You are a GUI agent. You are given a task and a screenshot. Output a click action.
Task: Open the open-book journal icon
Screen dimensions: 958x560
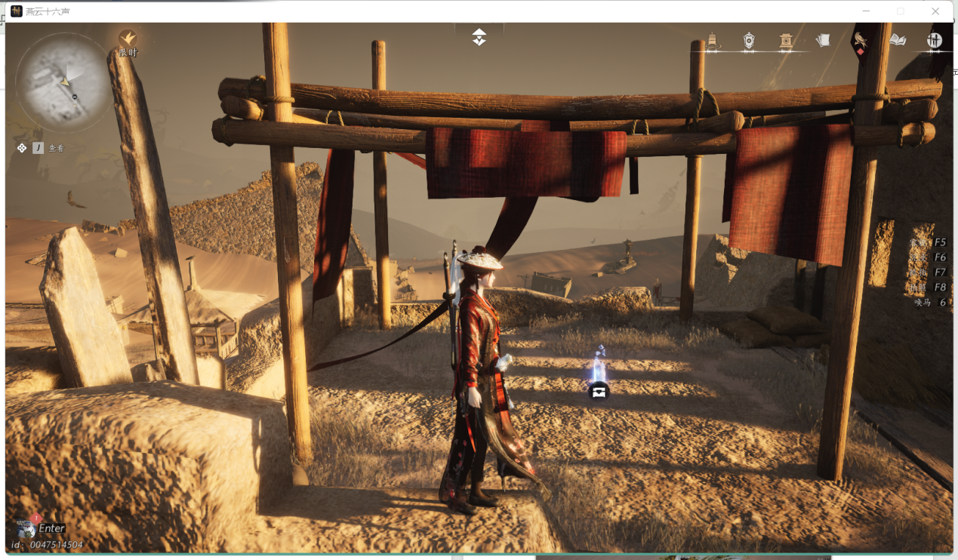(x=898, y=41)
